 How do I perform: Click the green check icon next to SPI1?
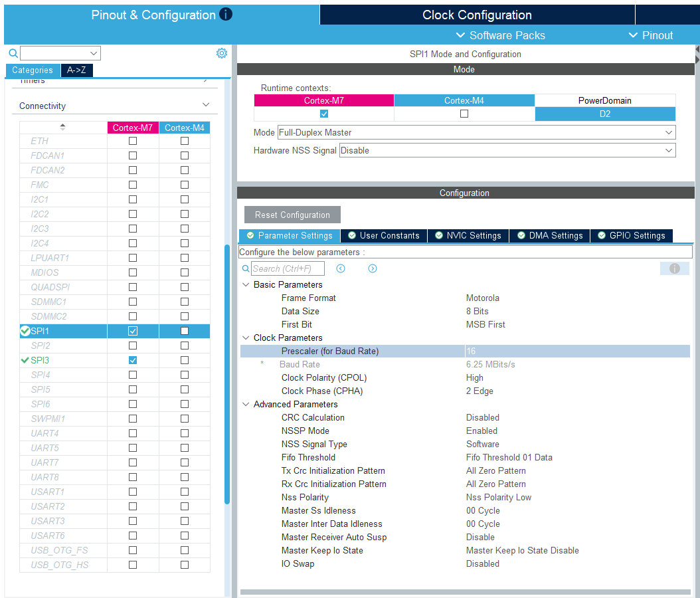pyautogui.click(x=25, y=331)
